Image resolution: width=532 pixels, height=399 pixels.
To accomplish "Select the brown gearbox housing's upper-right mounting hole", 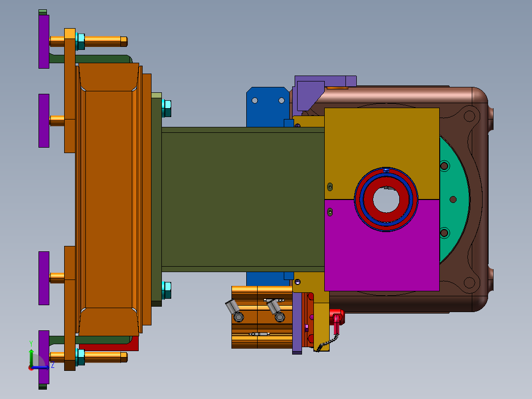I will click(469, 116).
